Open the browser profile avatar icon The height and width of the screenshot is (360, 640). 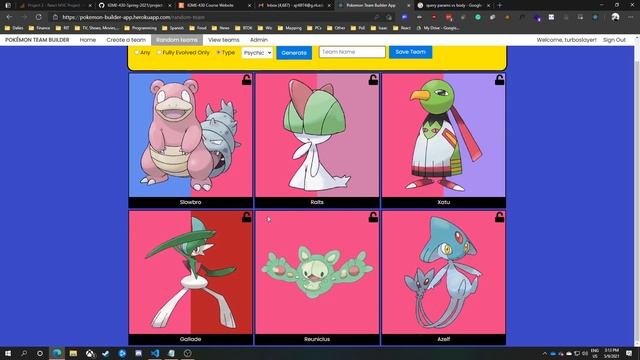point(615,17)
